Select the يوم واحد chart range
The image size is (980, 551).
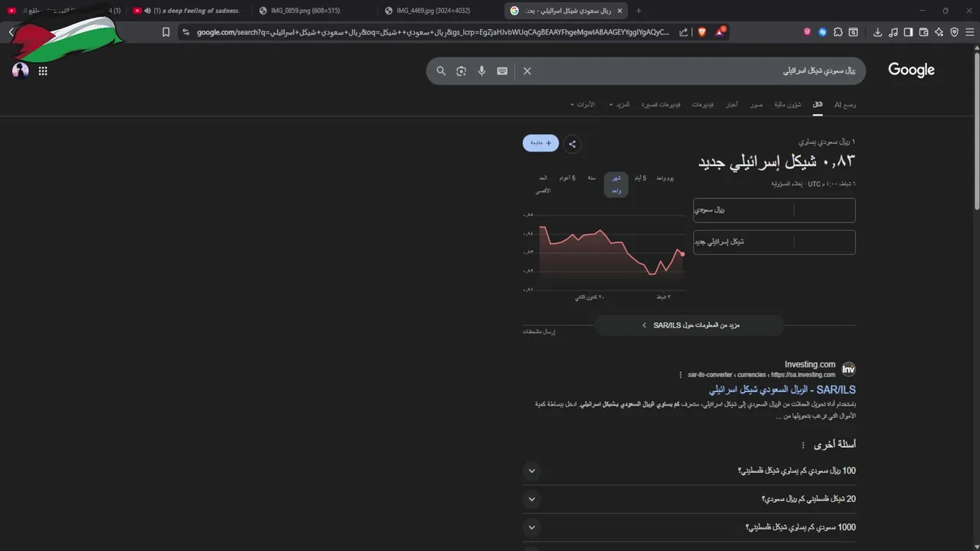pyautogui.click(x=665, y=178)
